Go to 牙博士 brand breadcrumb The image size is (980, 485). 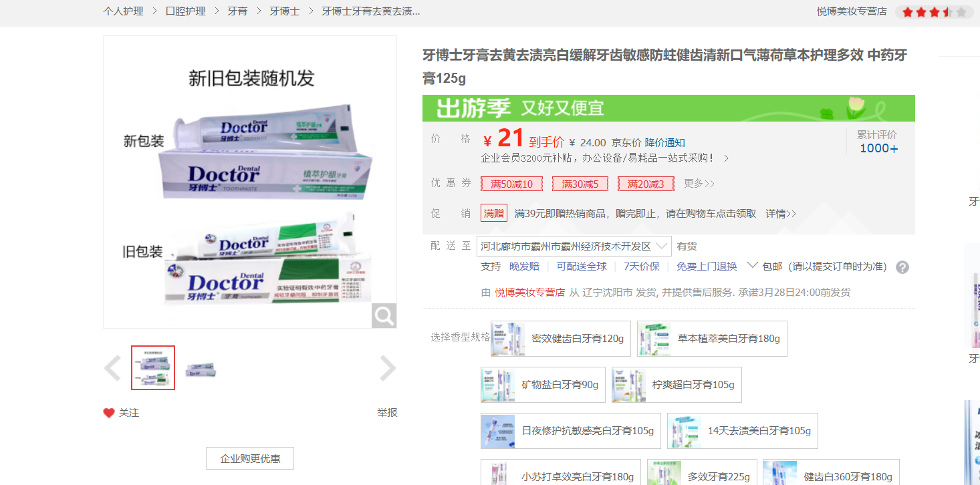pyautogui.click(x=284, y=11)
